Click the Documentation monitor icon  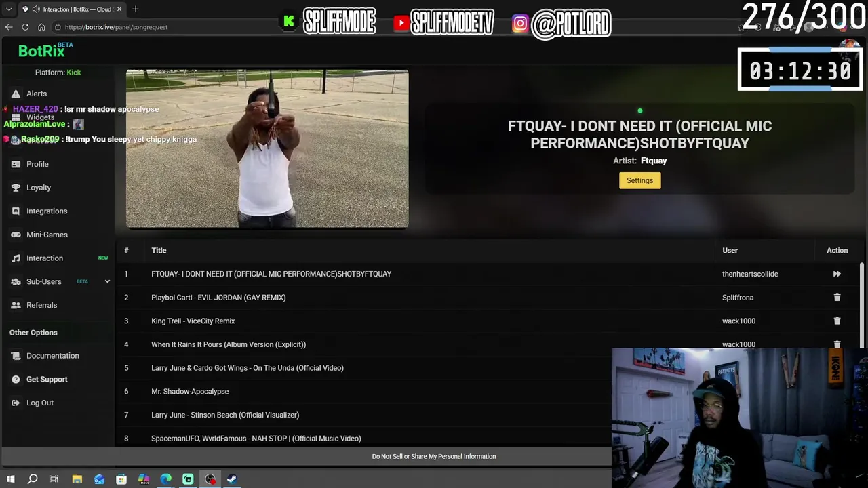pyautogui.click(x=16, y=356)
